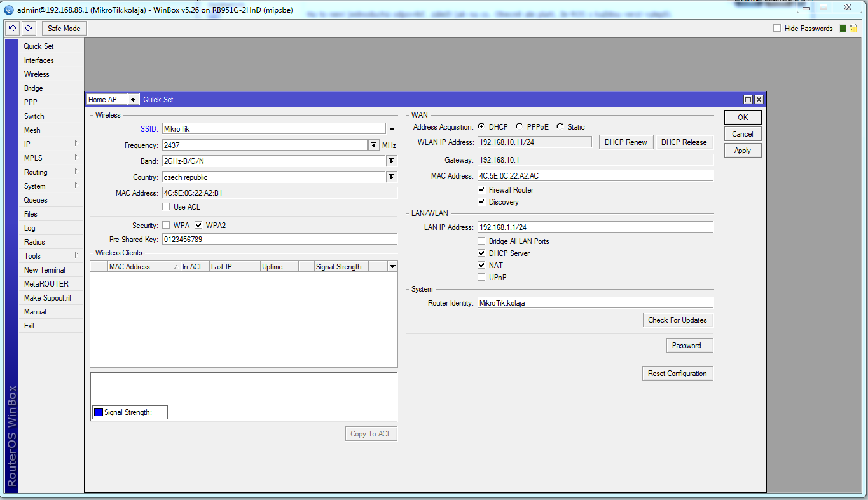Screen dimensions: 868x500
Task: Open Quick Set from the sidebar menu
Action: click(51, 46)
